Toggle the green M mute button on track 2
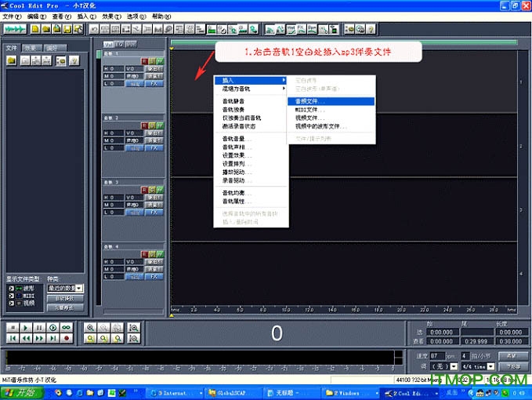 pos(160,125)
